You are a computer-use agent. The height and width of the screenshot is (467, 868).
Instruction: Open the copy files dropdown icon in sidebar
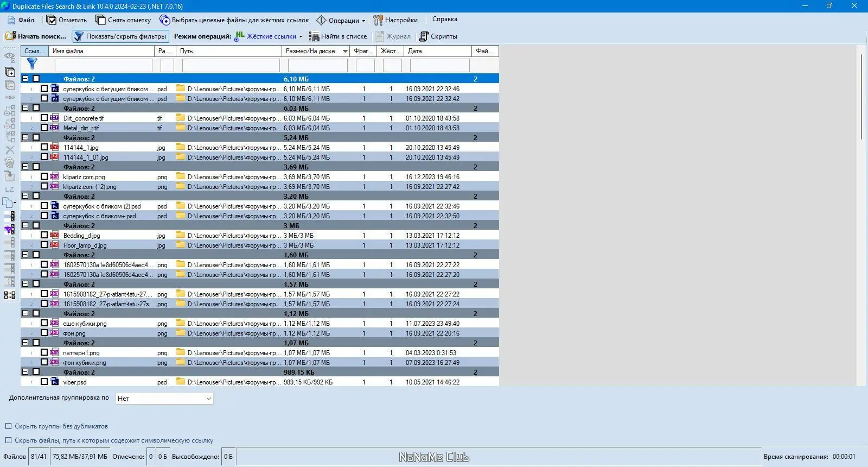pos(10,203)
